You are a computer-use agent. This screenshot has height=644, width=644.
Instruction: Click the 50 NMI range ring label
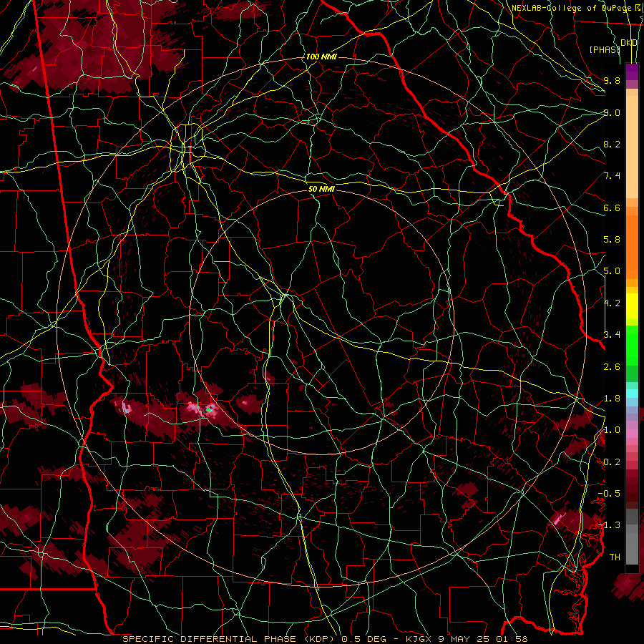[x=321, y=189]
